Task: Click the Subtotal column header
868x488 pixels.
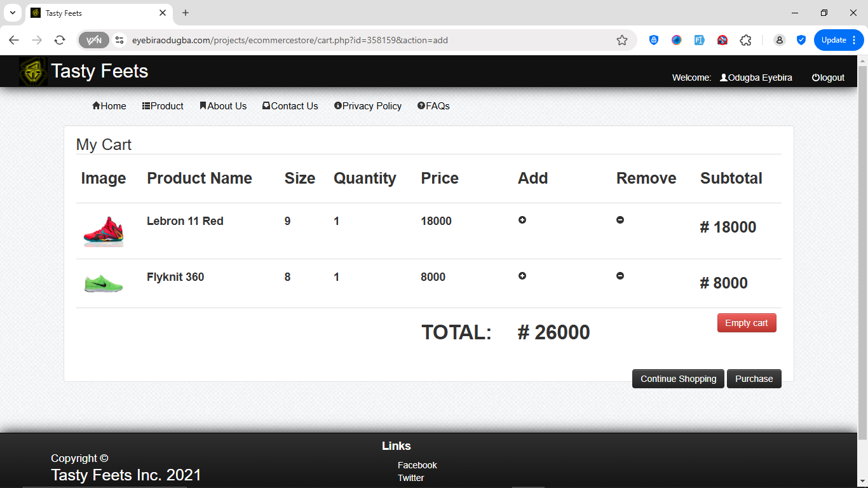Action: 731,179
